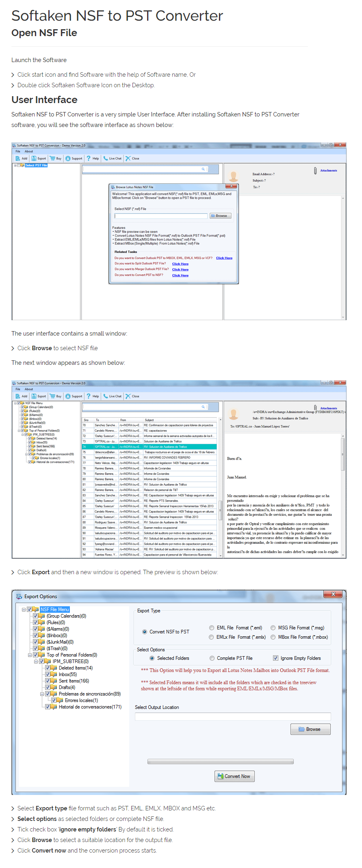Open the About menu in the first screenshot
The image size is (362, 868).
click(29, 151)
